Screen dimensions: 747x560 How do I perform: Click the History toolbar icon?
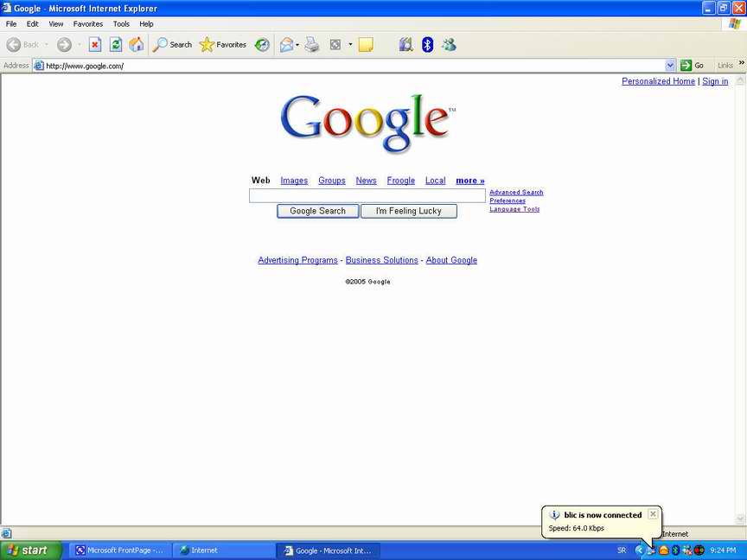point(262,45)
